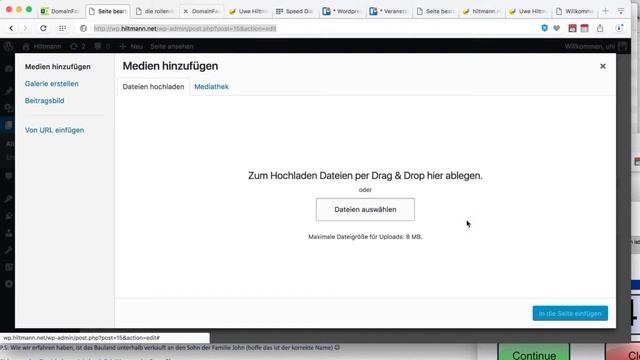Close the Medien hinzufügen dialog with the X
Image resolution: width=640 pixels, height=360 pixels.
click(603, 66)
